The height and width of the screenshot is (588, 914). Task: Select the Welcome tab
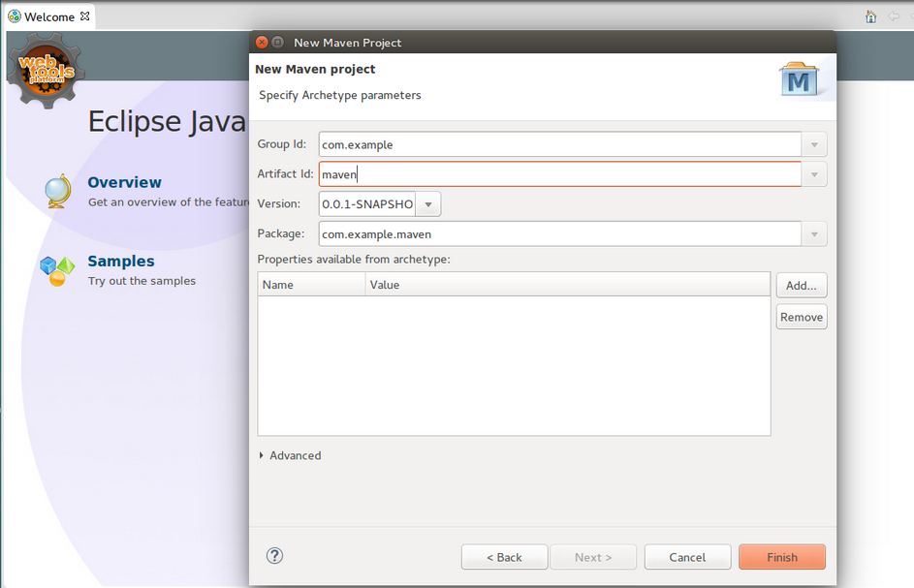49,16
